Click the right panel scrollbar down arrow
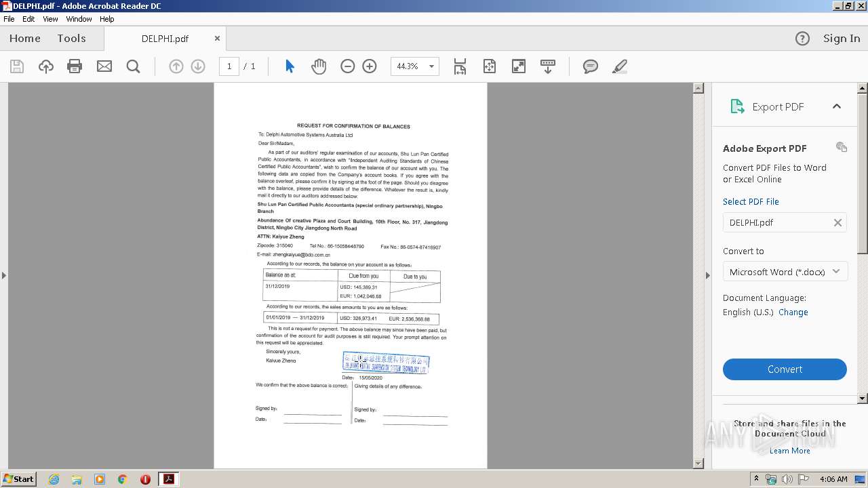 click(x=863, y=399)
